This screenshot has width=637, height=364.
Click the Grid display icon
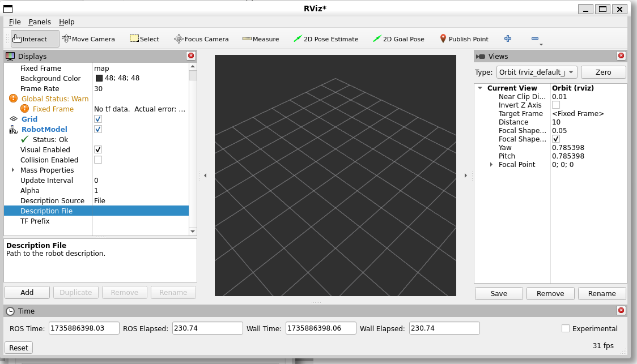pyautogui.click(x=14, y=119)
